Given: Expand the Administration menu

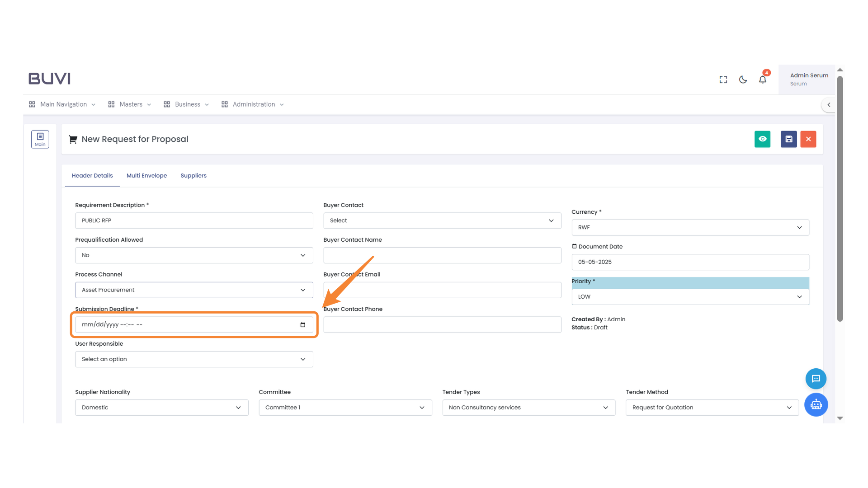Looking at the screenshot, I should [x=253, y=104].
